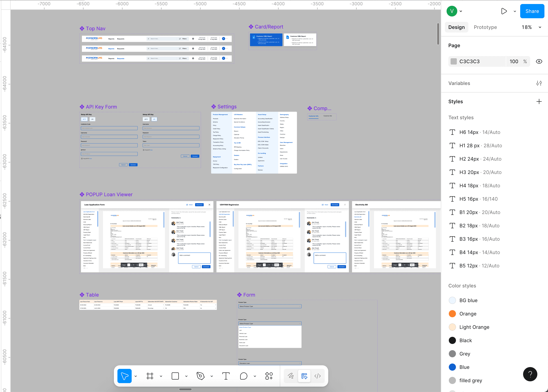Toggle the Draw mode button
Screen dimensions: 548x392
point(291,376)
